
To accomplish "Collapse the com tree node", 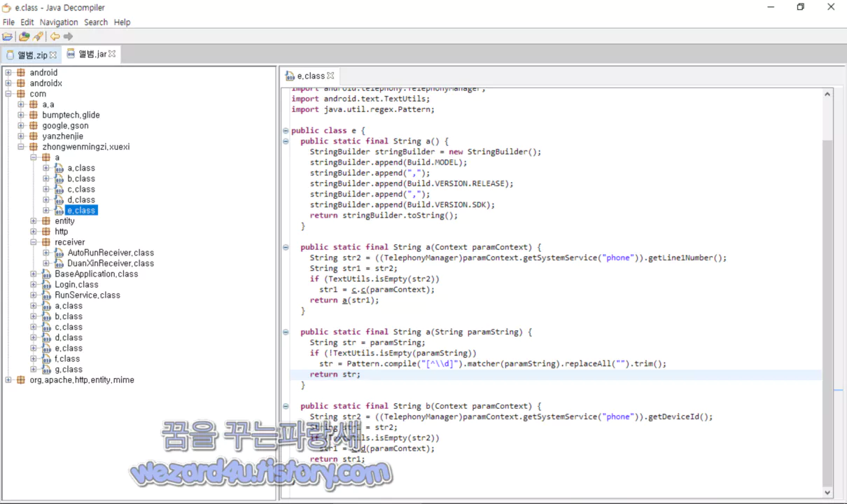I will 8,94.
